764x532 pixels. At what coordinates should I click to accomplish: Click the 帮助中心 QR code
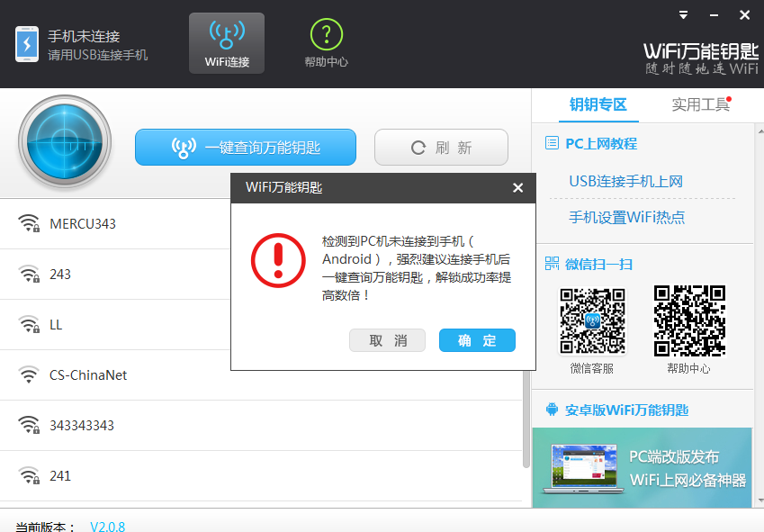pyautogui.click(x=689, y=320)
